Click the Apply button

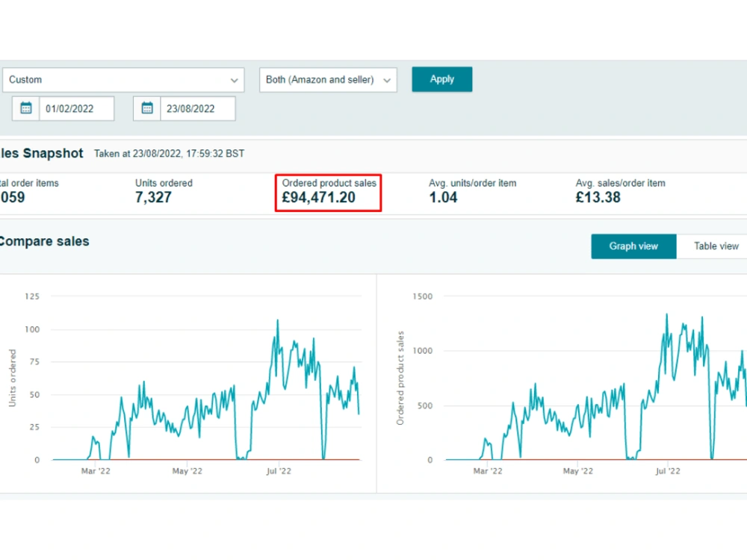click(x=442, y=80)
